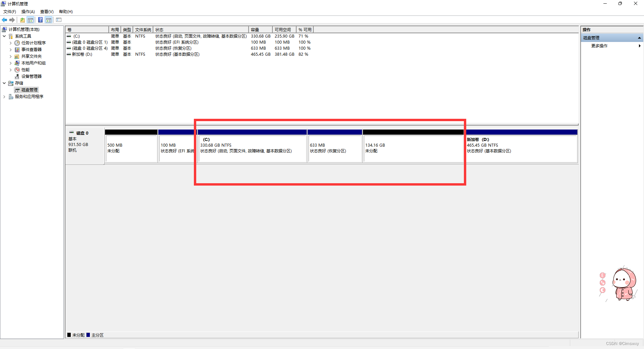Toggle the action pane show/hide icon
Viewport: 644px width, 349px height.
tap(49, 20)
